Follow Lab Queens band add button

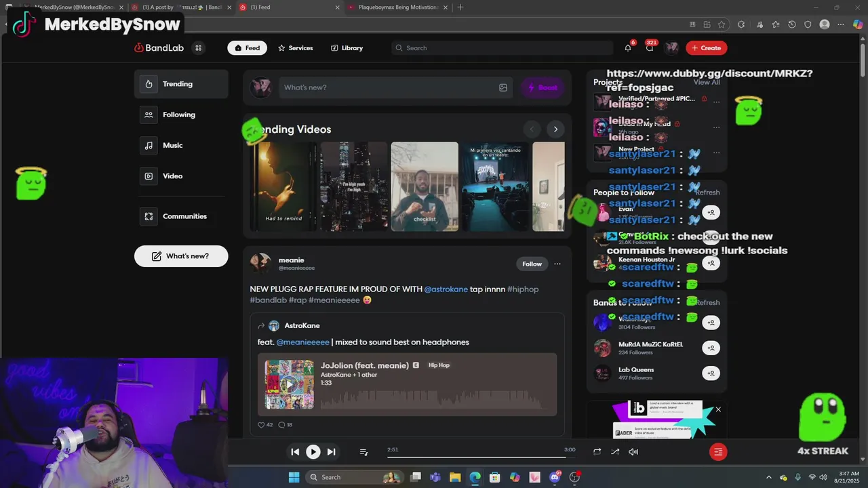(711, 373)
